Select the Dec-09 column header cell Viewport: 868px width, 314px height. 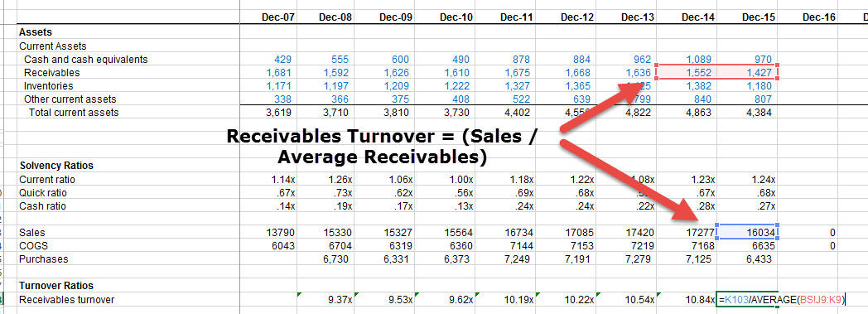[385, 17]
